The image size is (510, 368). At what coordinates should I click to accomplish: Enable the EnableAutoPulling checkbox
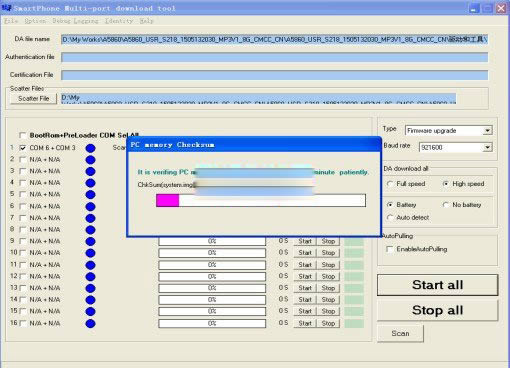[389, 249]
